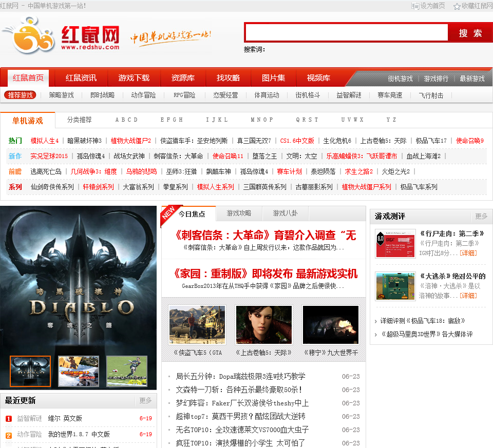Open the 图片集 nav tab
The image size is (493, 448).
274,78
